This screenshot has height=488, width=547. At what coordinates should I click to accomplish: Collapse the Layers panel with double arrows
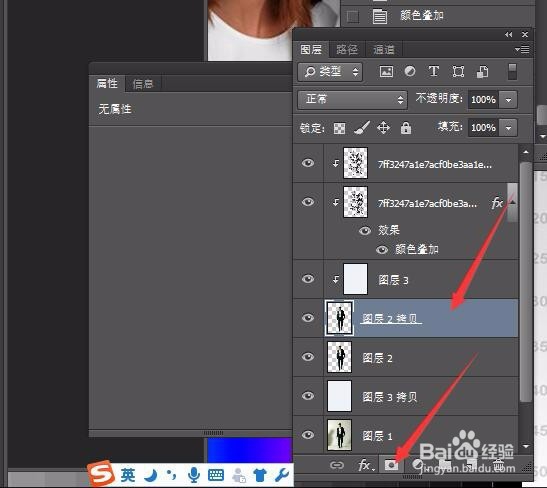(509, 35)
